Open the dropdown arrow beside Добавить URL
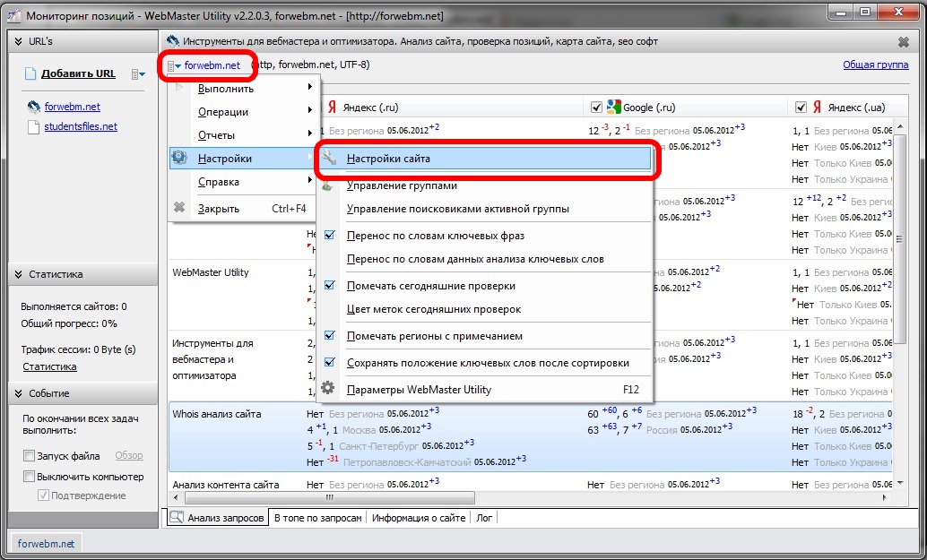This screenshot has height=560, width=927. pyautogui.click(x=137, y=74)
